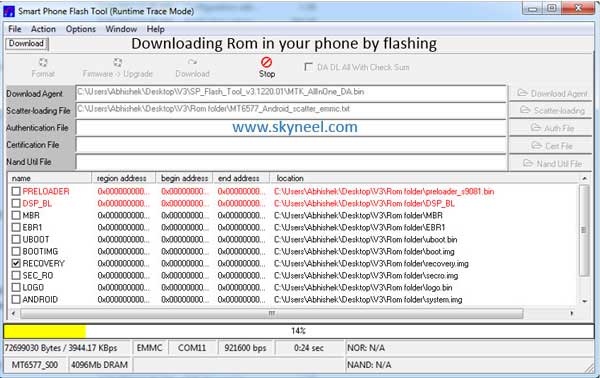This screenshot has height=378, width=600.
Task: Open the Scatter-loading folder button
Action: (x=551, y=111)
